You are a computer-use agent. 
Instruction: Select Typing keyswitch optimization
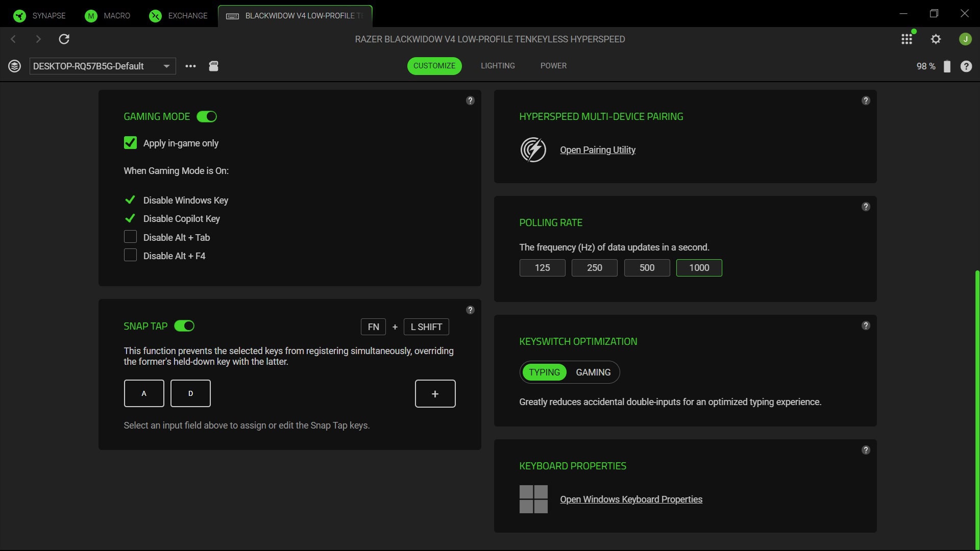pyautogui.click(x=545, y=372)
